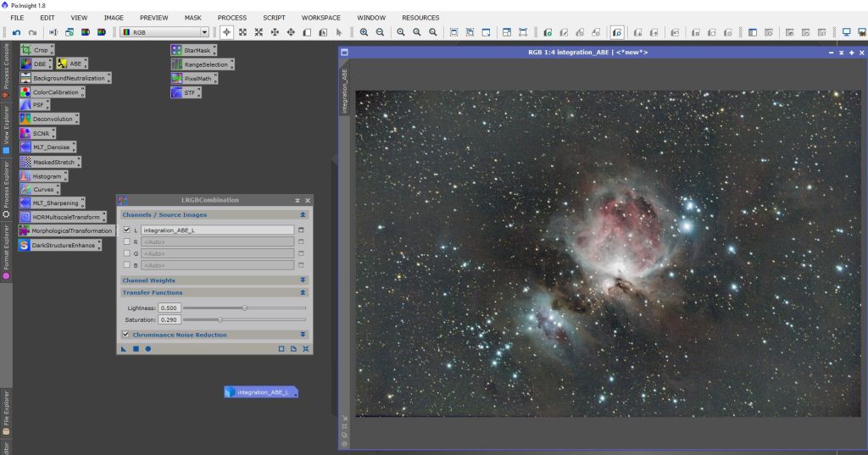868x455 pixels.
Task: Open the RGB channel dropdown
Action: click(x=164, y=32)
